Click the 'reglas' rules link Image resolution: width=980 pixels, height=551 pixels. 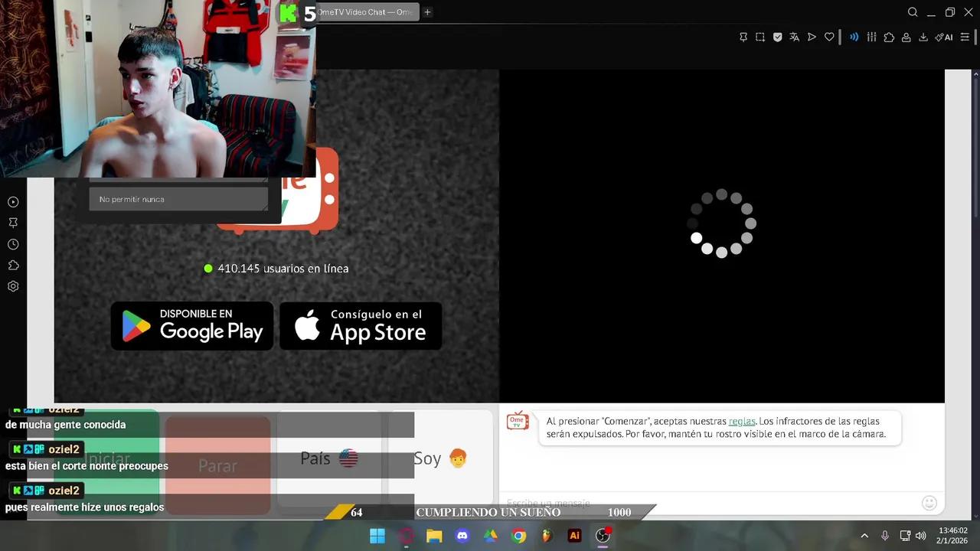742,421
